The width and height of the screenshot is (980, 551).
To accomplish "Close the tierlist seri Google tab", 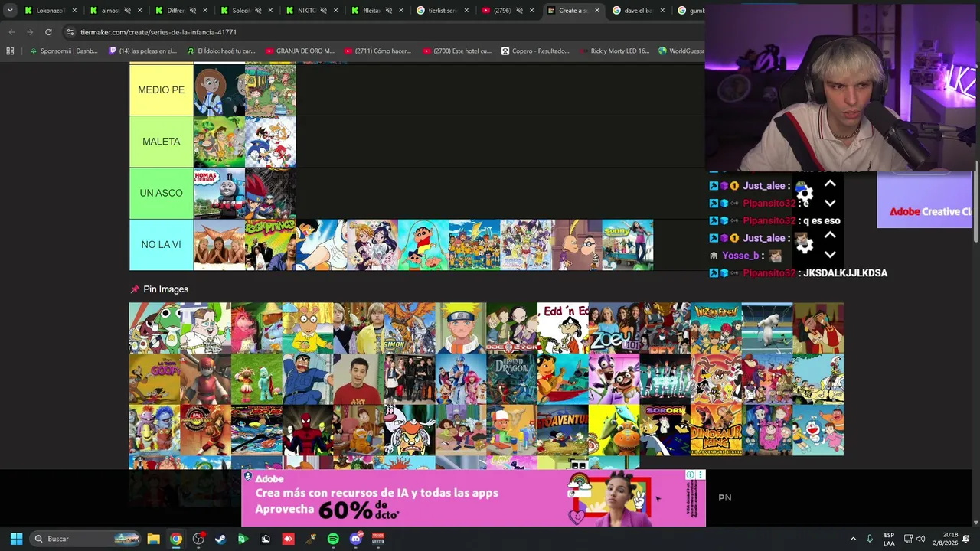I will tap(466, 11).
